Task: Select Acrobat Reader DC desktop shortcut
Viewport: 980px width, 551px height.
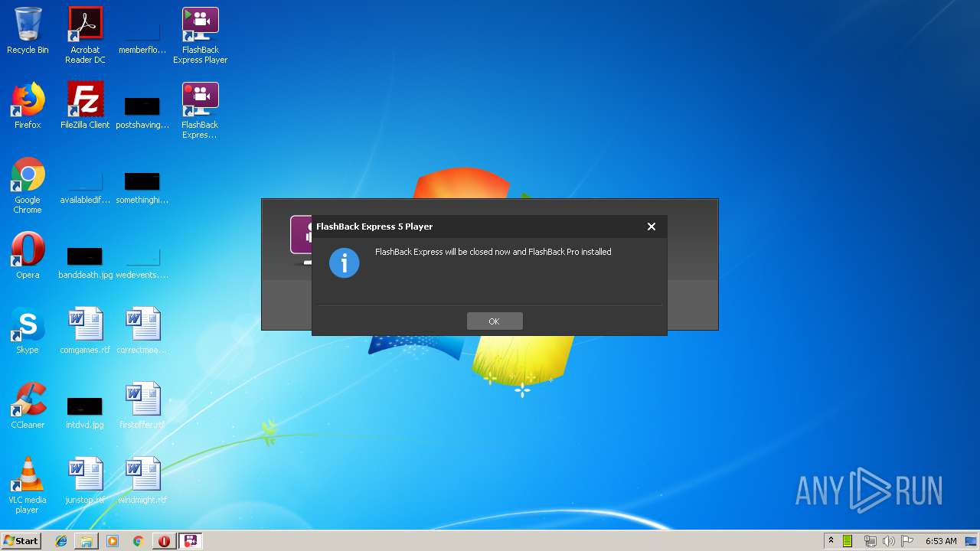Action: (x=85, y=35)
